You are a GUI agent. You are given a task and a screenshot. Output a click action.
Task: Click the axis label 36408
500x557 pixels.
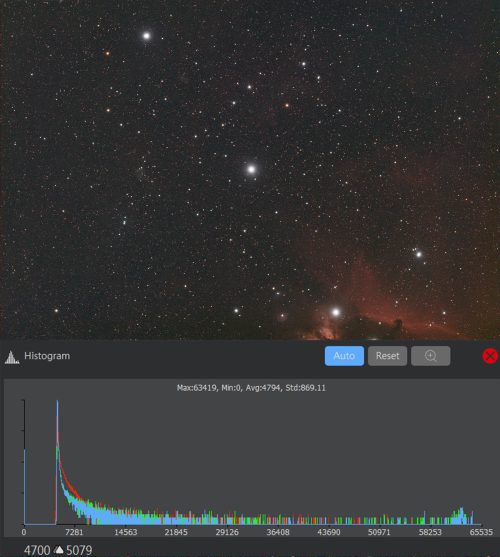click(x=278, y=532)
